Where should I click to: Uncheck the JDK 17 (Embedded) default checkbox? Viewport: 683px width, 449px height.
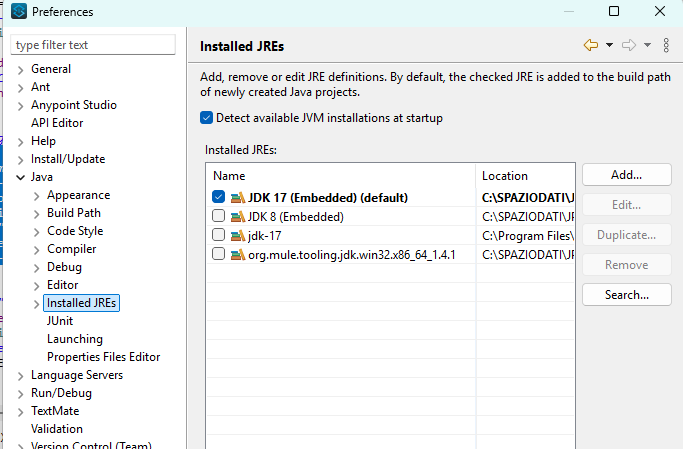pyautogui.click(x=219, y=198)
